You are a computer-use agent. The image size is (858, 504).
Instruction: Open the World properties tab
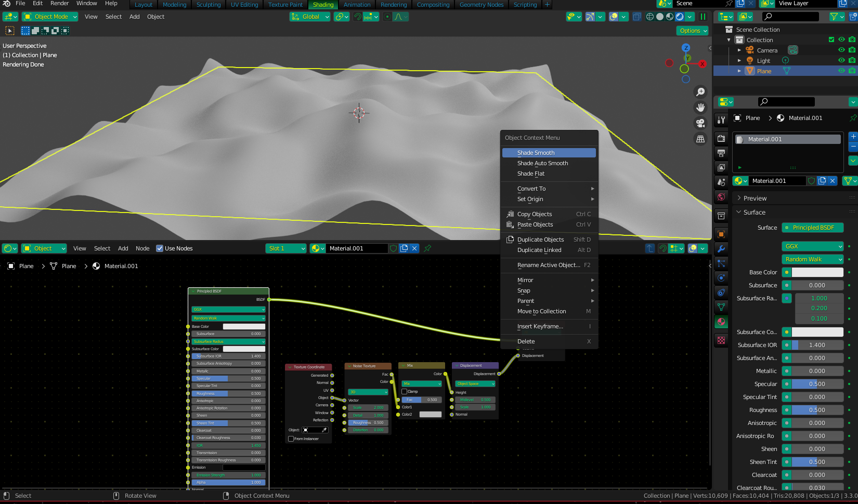(x=721, y=196)
